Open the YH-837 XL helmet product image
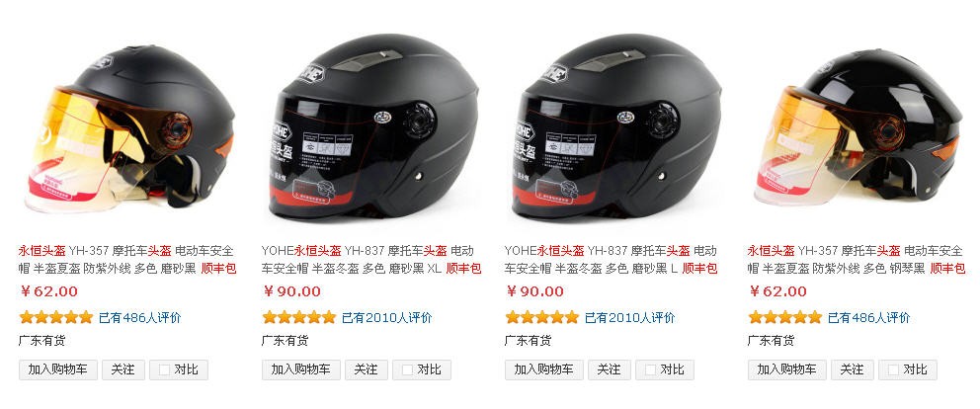Screen dimensions: 980x409 [x=373, y=128]
